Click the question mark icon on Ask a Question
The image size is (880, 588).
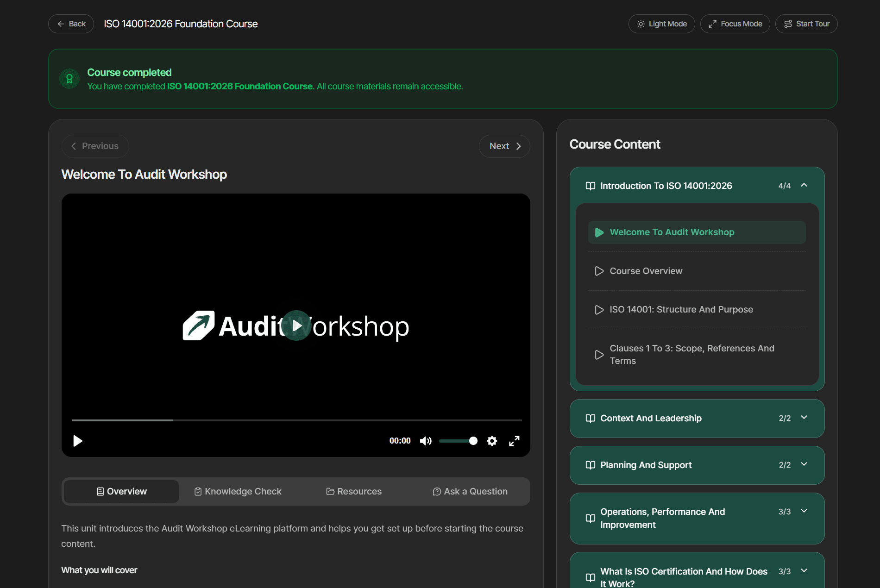[437, 492]
